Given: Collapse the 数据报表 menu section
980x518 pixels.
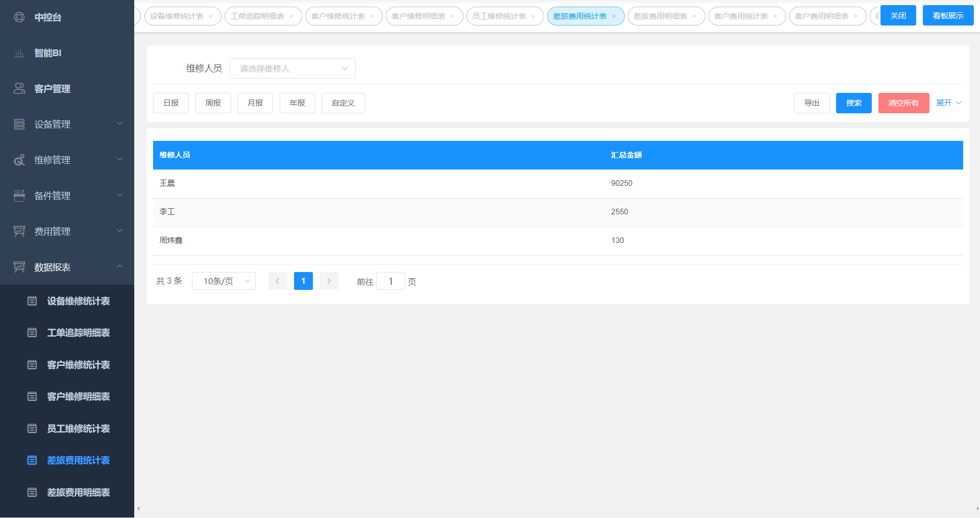Looking at the screenshot, I should pyautogui.click(x=119, y=267).
